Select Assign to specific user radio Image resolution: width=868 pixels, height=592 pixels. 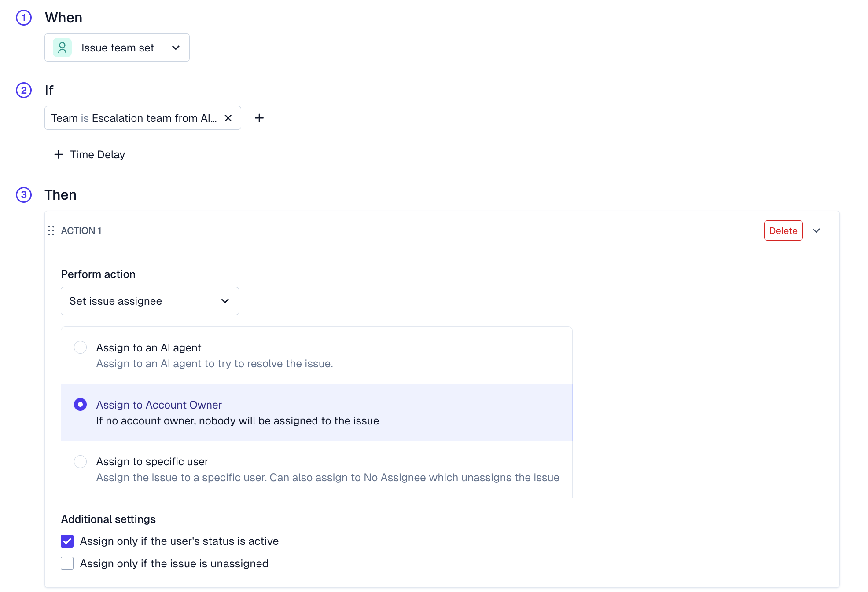point(80,461)
